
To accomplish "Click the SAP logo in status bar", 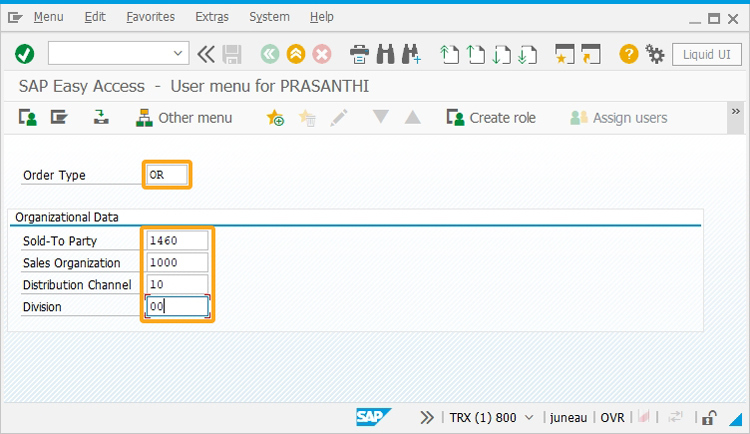I will click(373, 417).
